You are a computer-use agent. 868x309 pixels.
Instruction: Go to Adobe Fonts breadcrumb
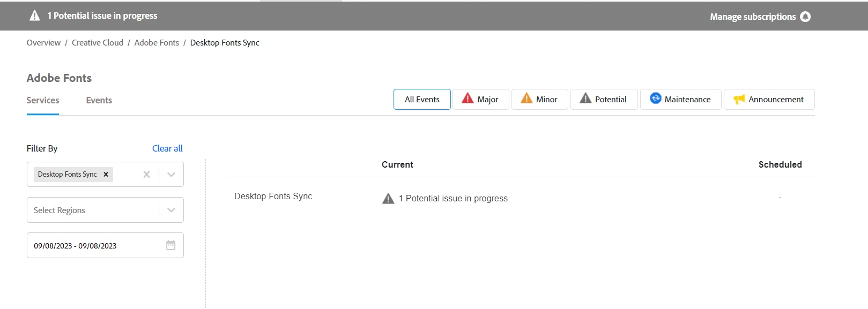[157, 43]
